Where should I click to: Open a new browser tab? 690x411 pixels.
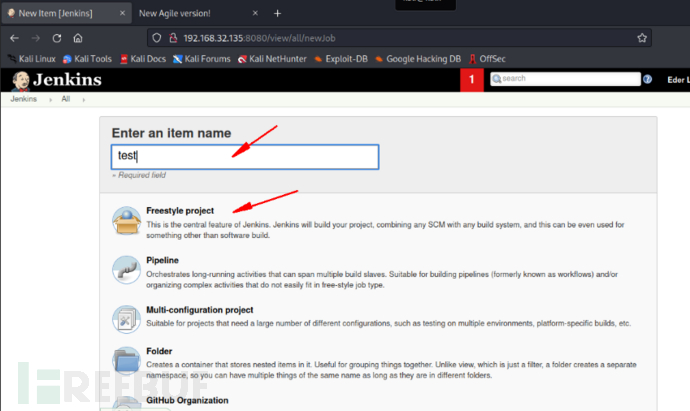277,14
